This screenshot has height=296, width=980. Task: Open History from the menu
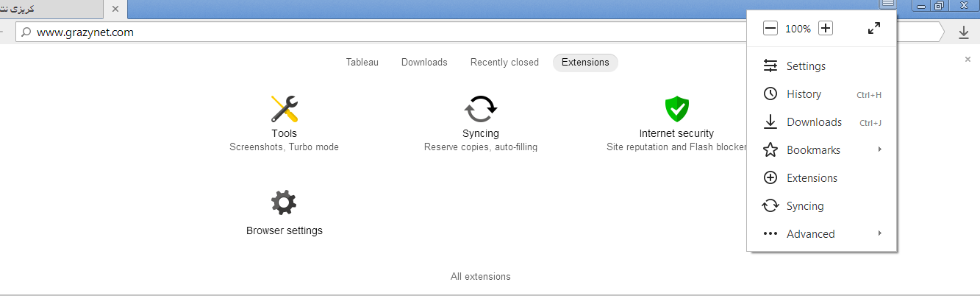click(x=804, y=94)
